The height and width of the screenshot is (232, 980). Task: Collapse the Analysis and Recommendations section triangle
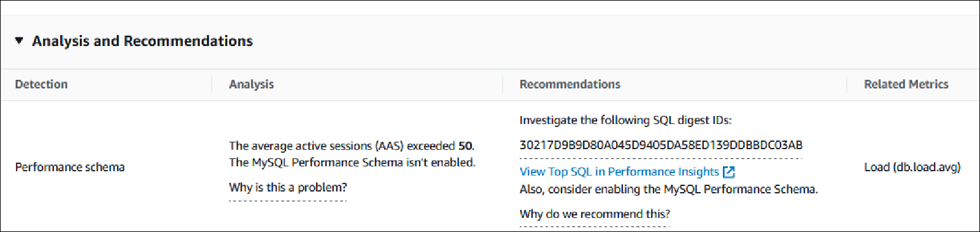pyautogui.click(x=19, y=41)
